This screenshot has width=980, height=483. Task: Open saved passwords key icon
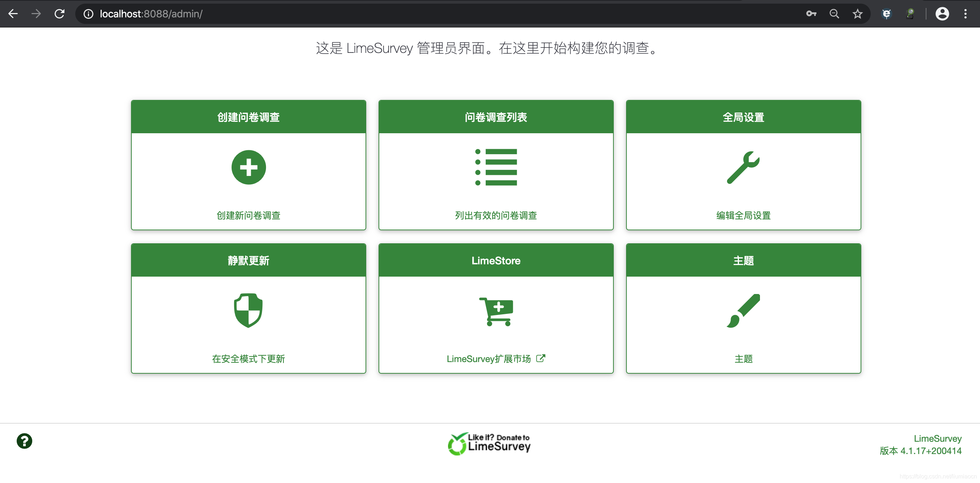[x=811, y=14]
